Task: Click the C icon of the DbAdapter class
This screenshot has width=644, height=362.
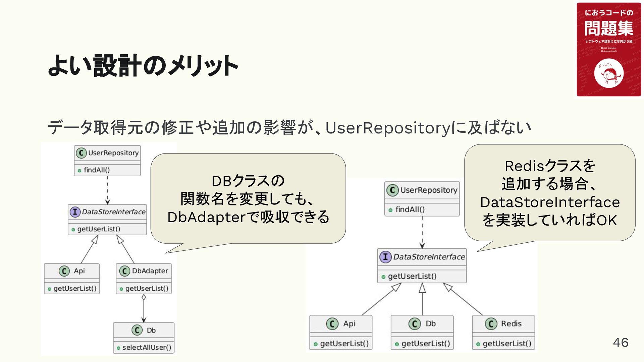Action: click(124, 271)
